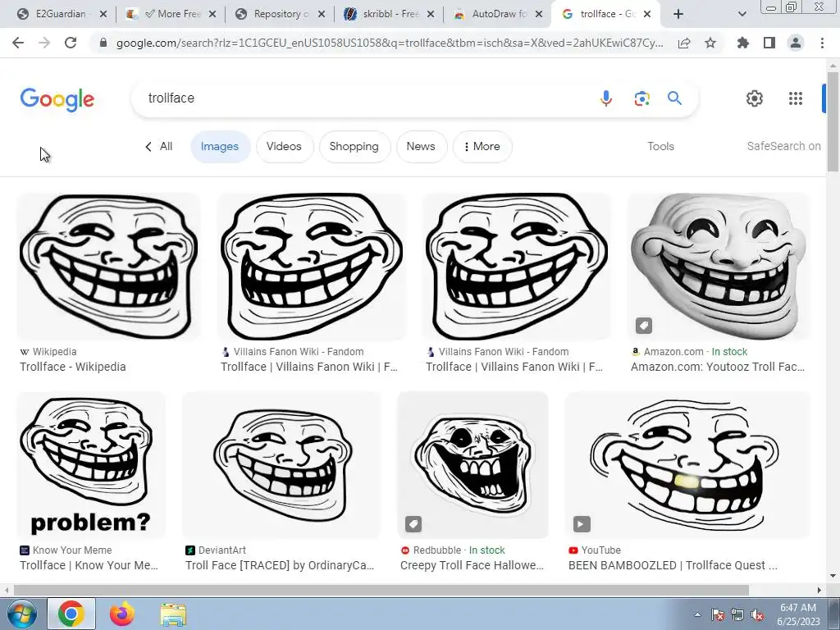This screenshot has height=630, width=840.
Task: Select the Videos filter chip
Action: [285, 146]
